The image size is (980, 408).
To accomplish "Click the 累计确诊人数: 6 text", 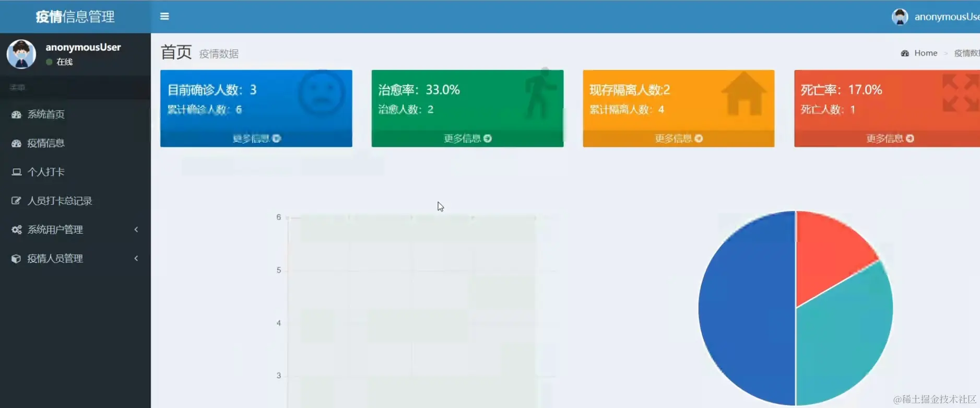I will 204,110.
